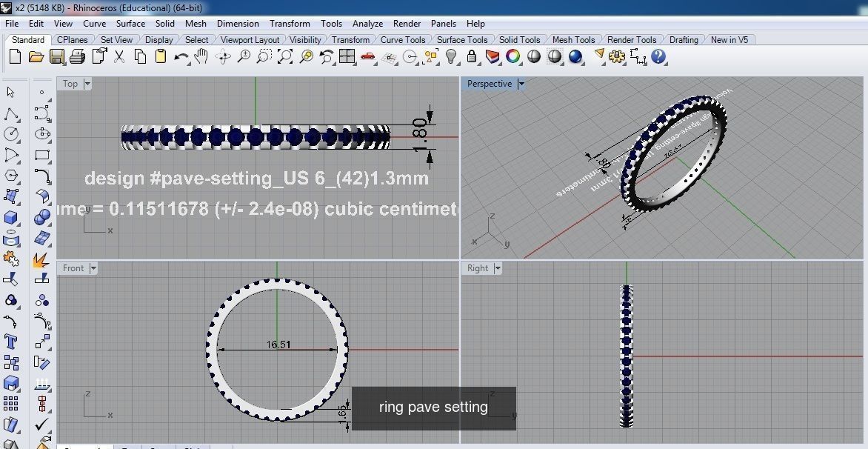Activate the Front viewport title
This screenshot has height=449, width=868.
[73, 268]
